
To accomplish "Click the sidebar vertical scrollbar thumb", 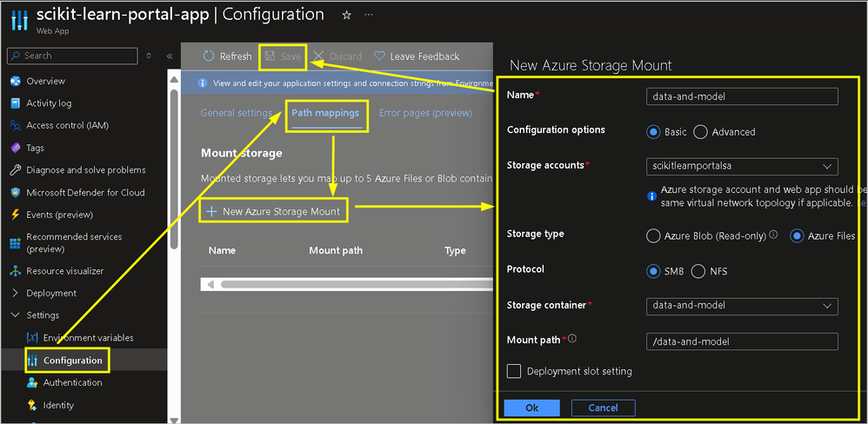I will coord(174,169).
